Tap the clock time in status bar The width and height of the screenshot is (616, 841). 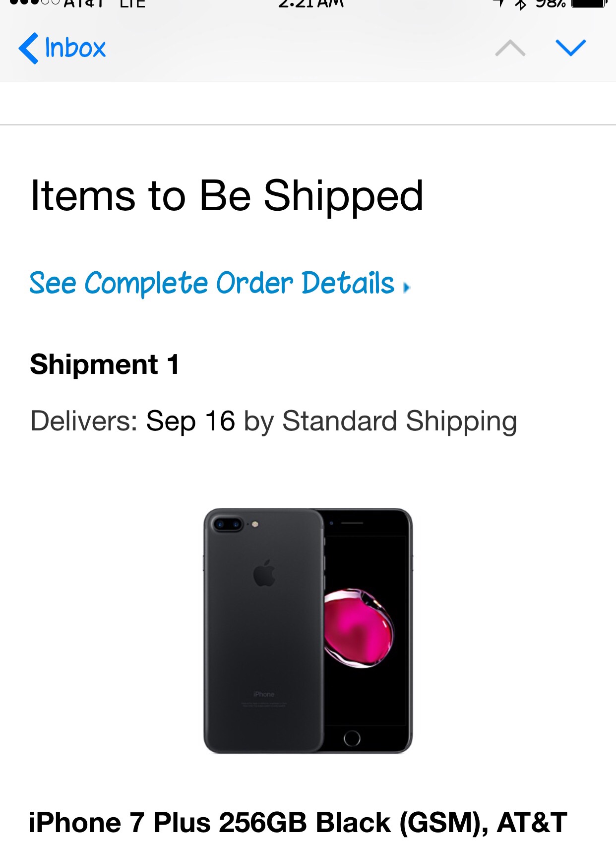click(310, 4)
